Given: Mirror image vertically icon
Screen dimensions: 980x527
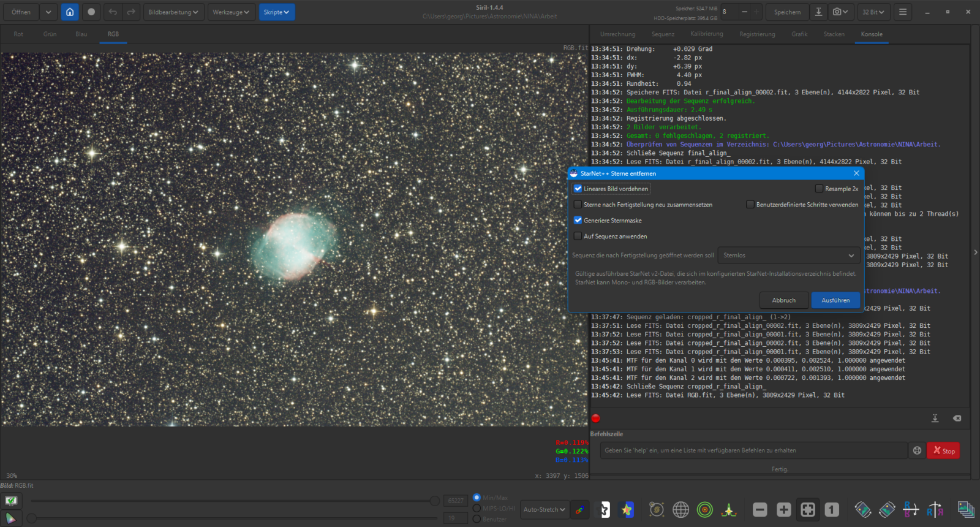Looking at the screenshot, I should (935, 509).
